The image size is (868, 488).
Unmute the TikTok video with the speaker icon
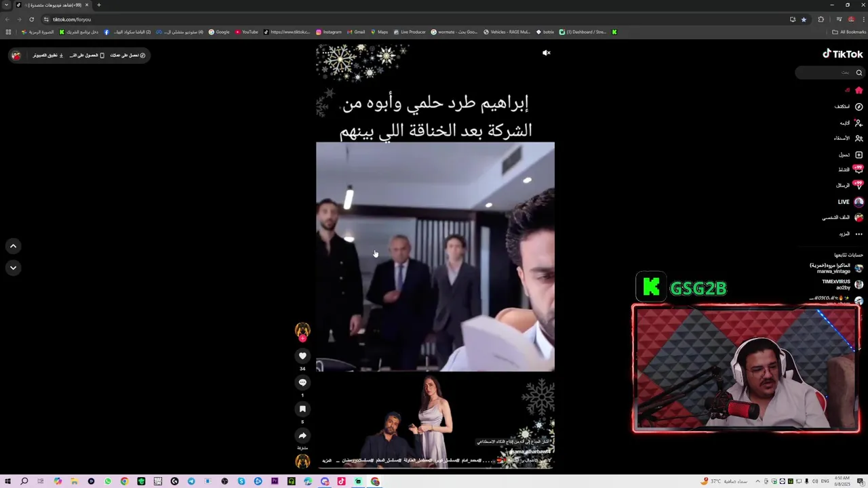click(547, 53)
